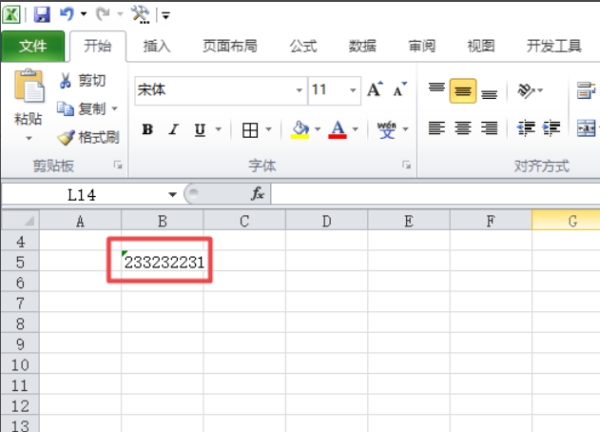
Task: Switch to the 数据 data tab
Action: (362, 46)
